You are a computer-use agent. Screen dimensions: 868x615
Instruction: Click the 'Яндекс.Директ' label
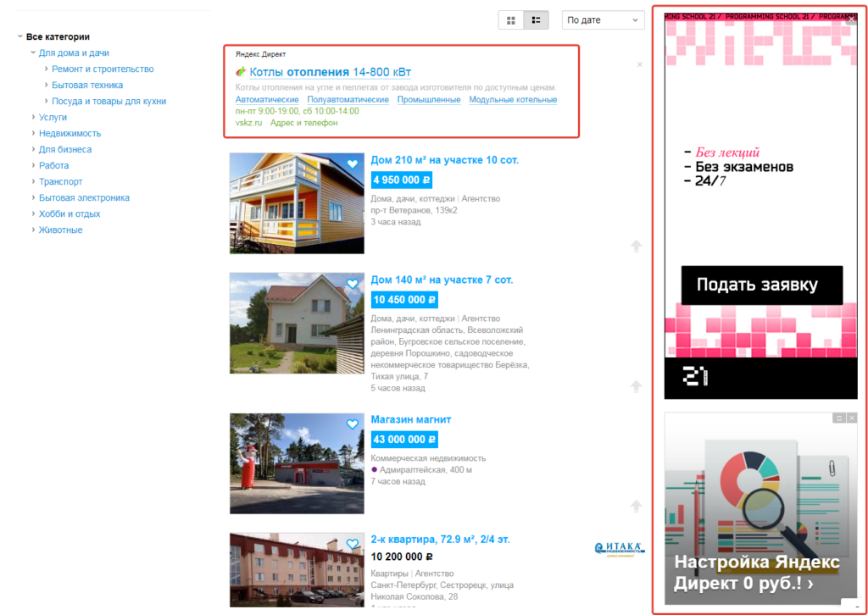[260, 54]
